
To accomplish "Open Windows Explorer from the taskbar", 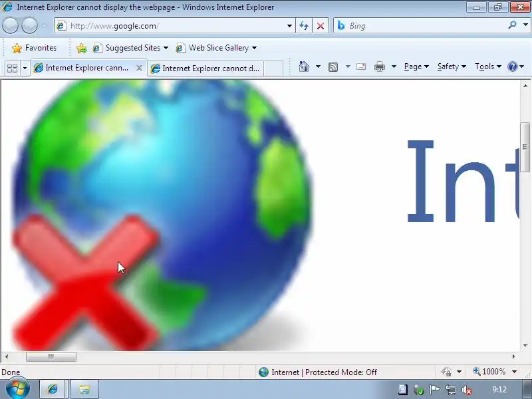I will pyautogui.click(x=84, y=389).
